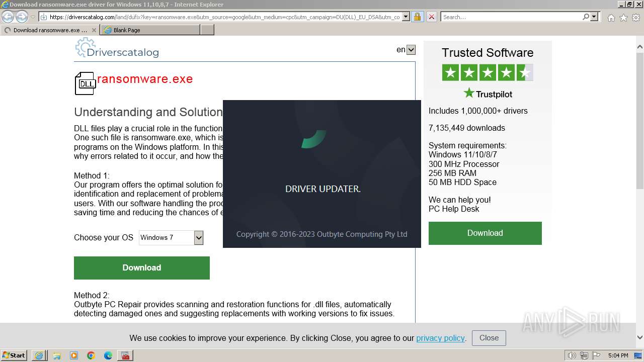The image size is (644, 362).
Task: Open the Home page icon
Action: pyautogui.click(x=611, y=18)
